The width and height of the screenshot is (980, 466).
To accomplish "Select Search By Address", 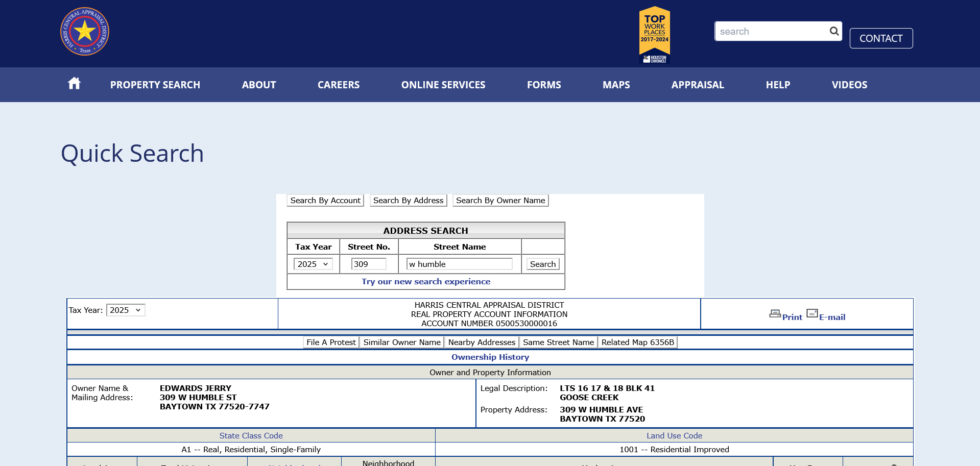I will [x=408, y=201].
